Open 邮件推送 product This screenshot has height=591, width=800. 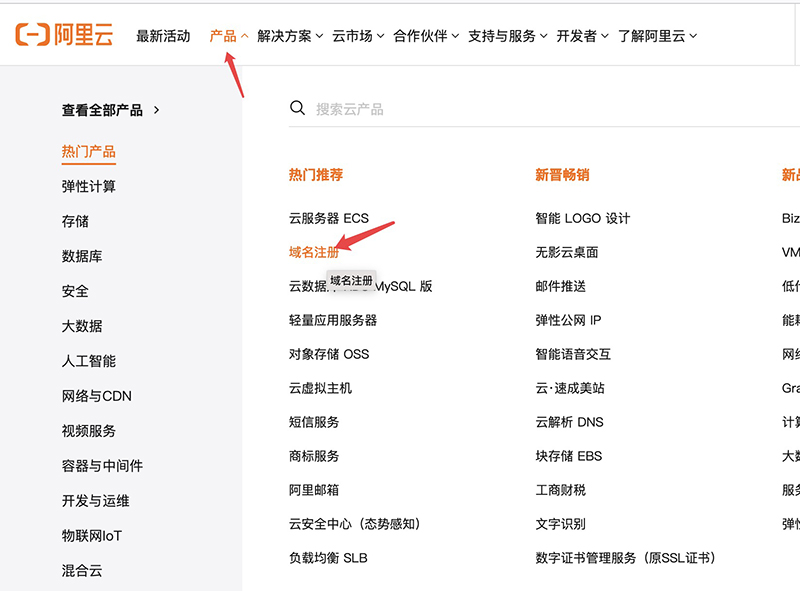560,286
